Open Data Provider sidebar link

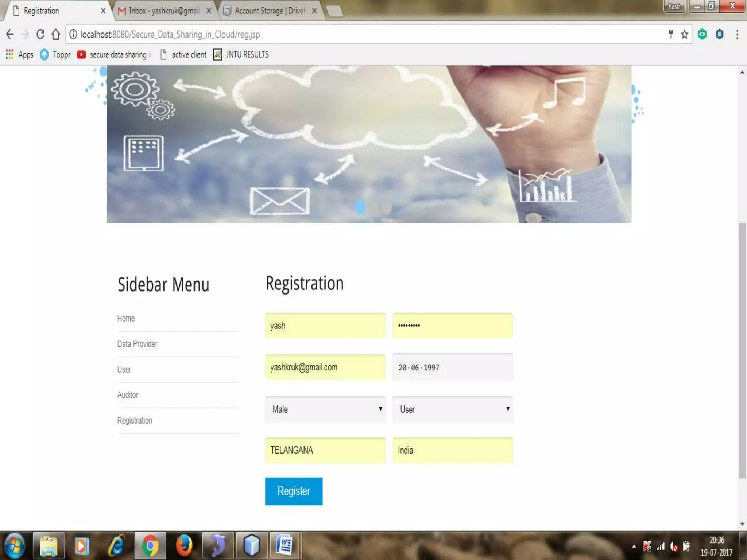(x=137, y=344)
